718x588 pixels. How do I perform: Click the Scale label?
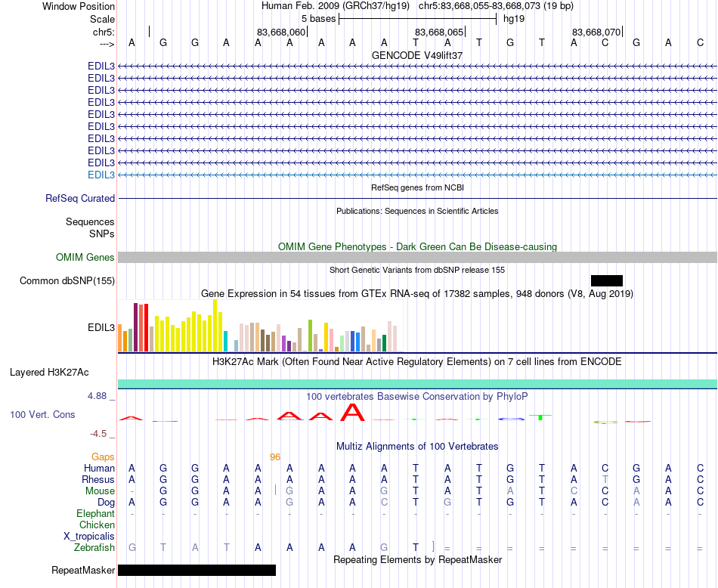(x=102, y=19)
